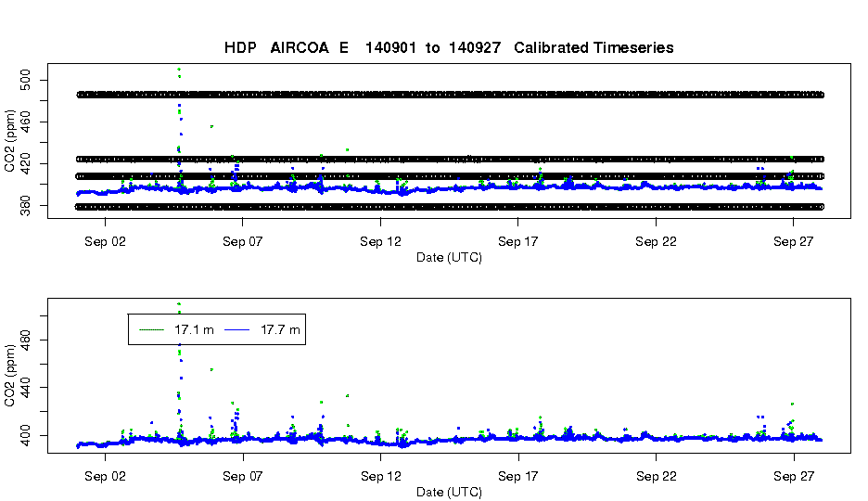
Task: Click the highest green spike point in top chart
Action: 179,70
